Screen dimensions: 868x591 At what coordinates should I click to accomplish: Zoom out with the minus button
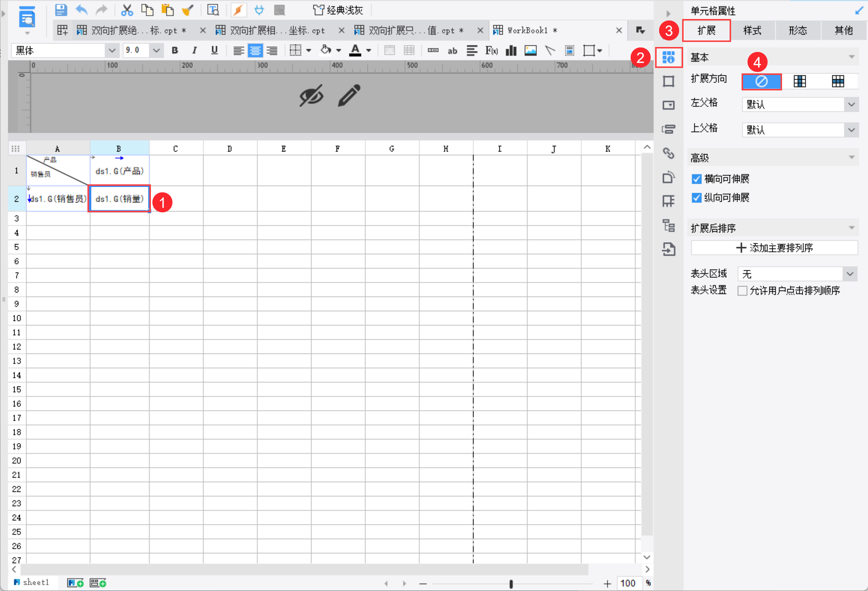(x=423, y=584)
